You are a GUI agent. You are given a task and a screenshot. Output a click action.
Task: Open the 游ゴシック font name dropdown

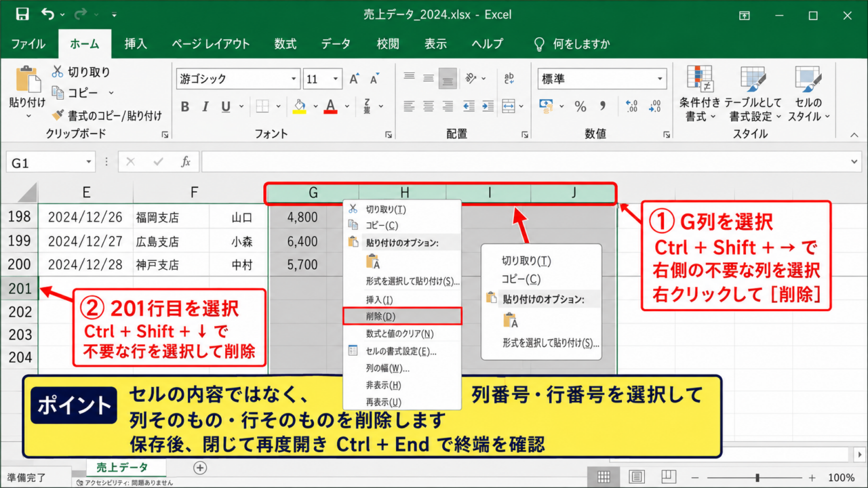click(x=294, y=79)
